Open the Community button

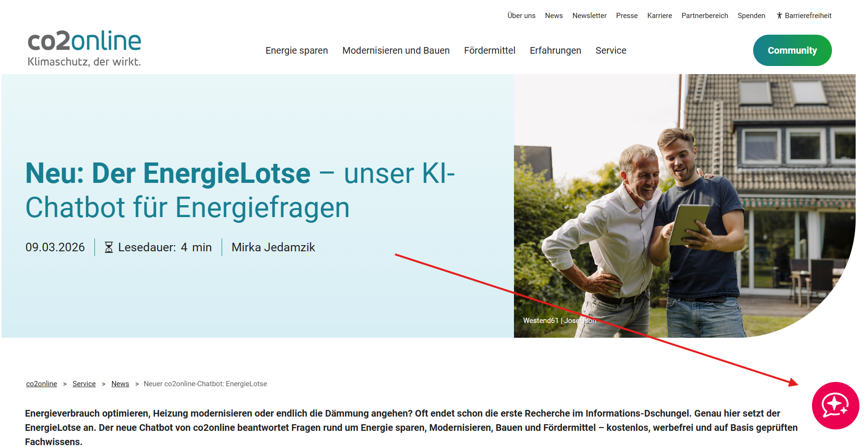coord(792,50)
